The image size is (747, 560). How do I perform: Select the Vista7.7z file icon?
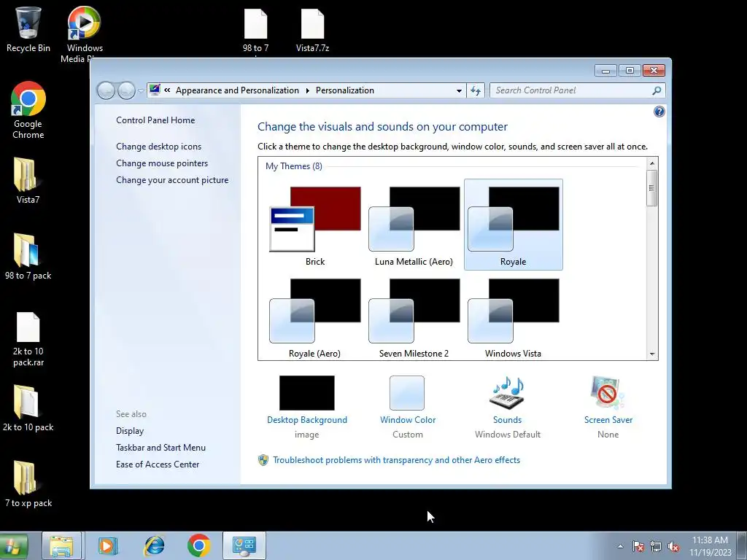[312, 29]
